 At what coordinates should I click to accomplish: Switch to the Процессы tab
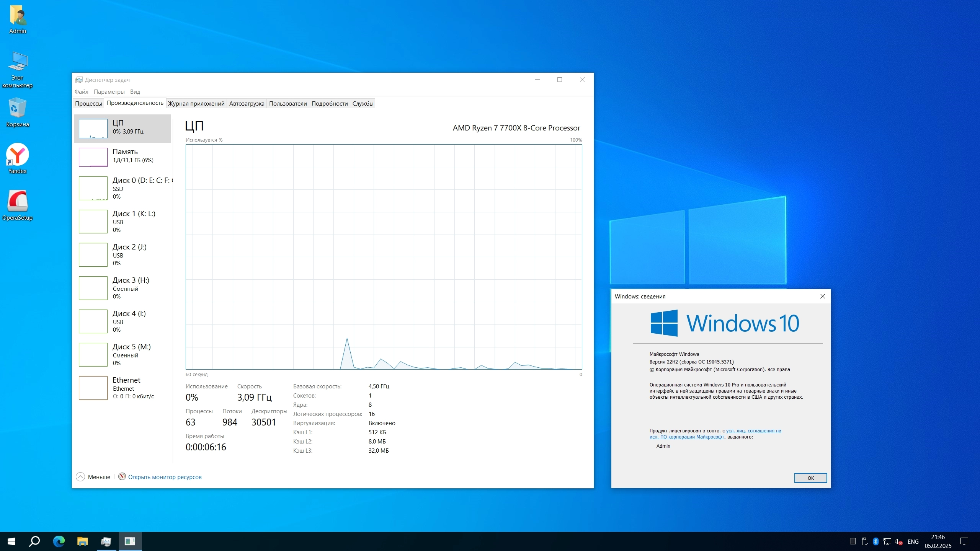click(x=88, y=104)
